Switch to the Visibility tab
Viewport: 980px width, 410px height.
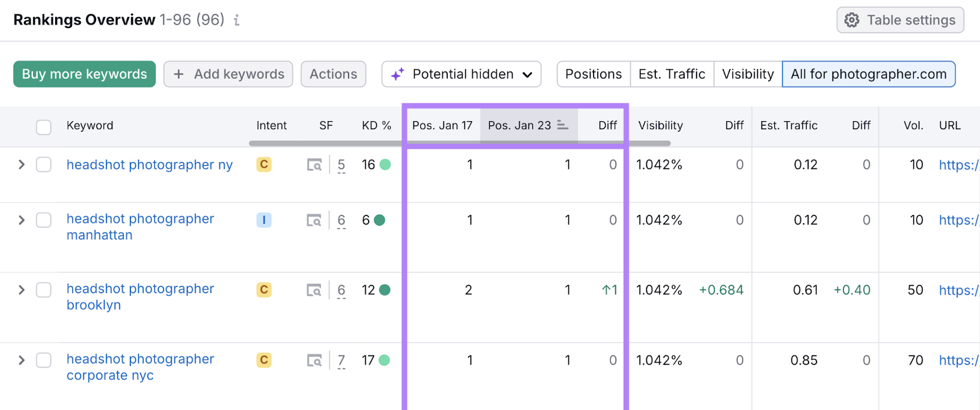click(748, 74)
